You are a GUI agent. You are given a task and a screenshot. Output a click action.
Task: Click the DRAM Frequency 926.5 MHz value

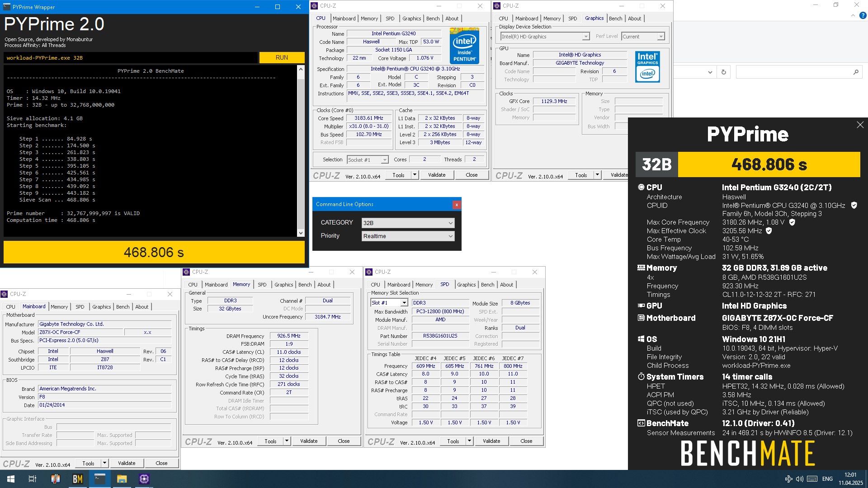289,336
